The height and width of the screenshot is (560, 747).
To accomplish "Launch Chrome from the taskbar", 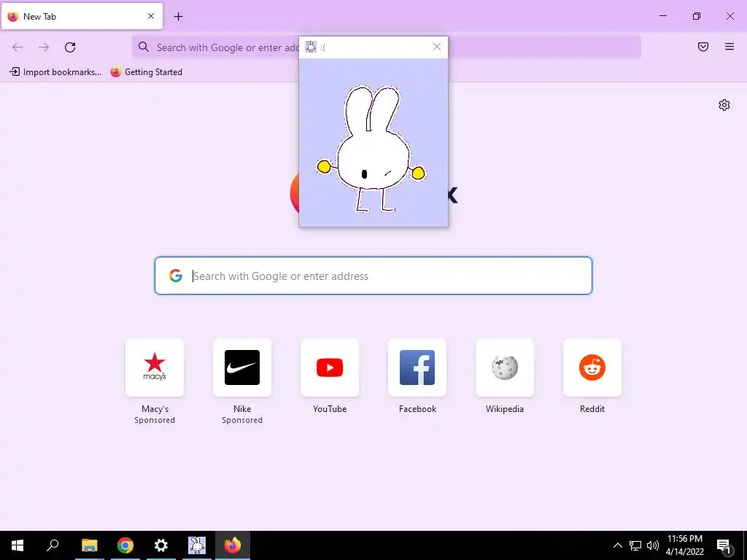I will pos(125,545).
